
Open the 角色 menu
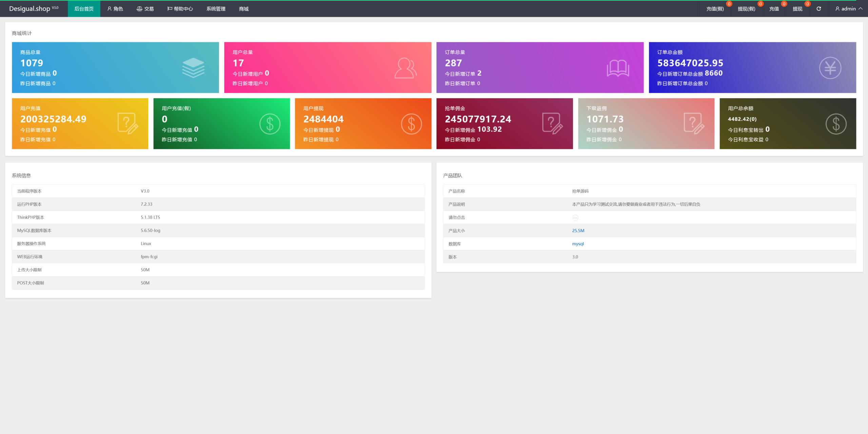pyautogui.click(x=115, y=9)
